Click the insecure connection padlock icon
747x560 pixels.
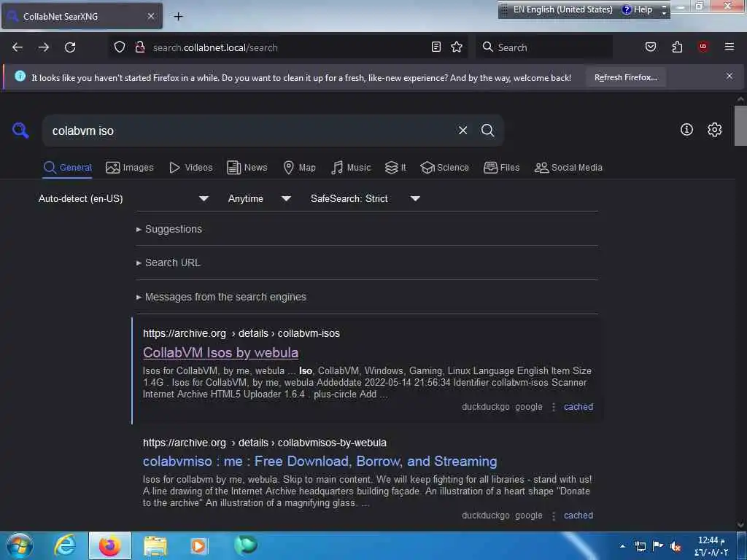tap(140, 47)
